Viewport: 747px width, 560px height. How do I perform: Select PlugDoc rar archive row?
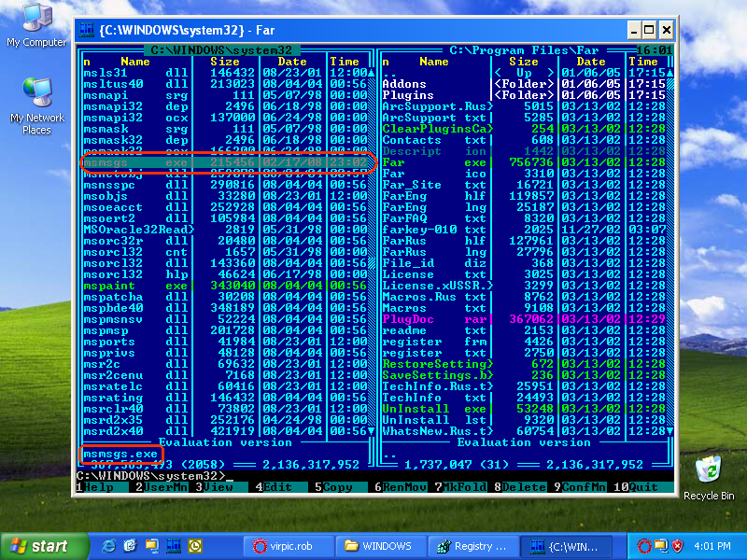click(524, 319)
